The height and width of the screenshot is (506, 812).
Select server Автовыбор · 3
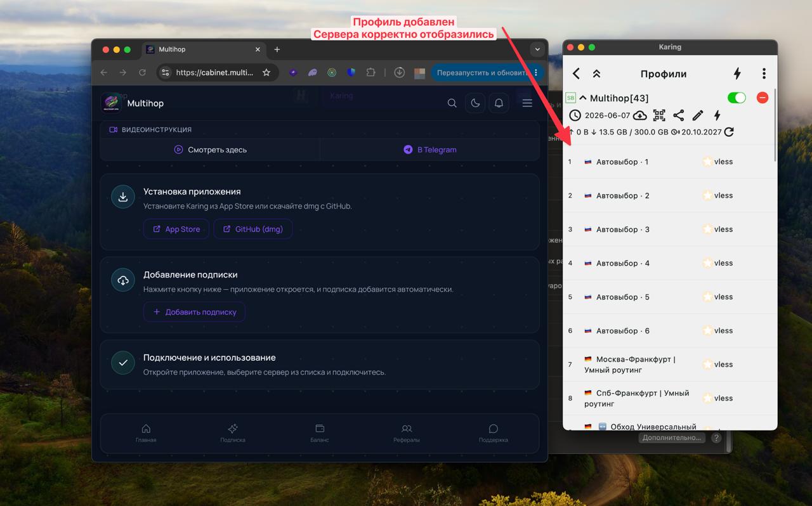[x=669, y=229]
